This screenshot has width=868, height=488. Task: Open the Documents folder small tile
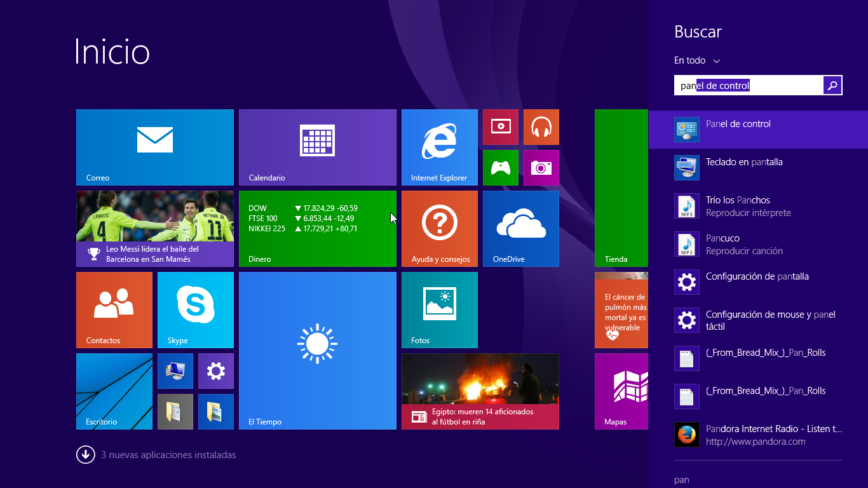pos(175,412)
